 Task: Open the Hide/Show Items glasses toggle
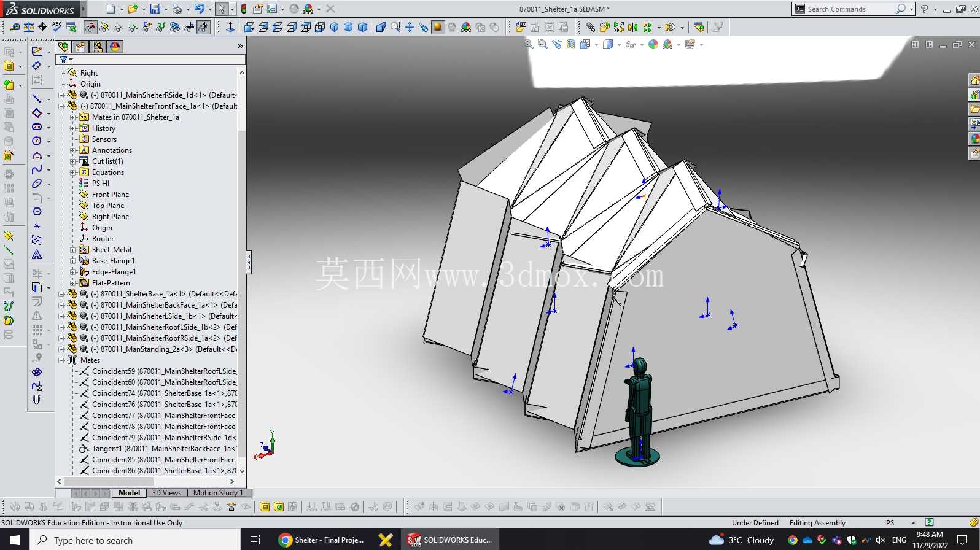point(631,44)
